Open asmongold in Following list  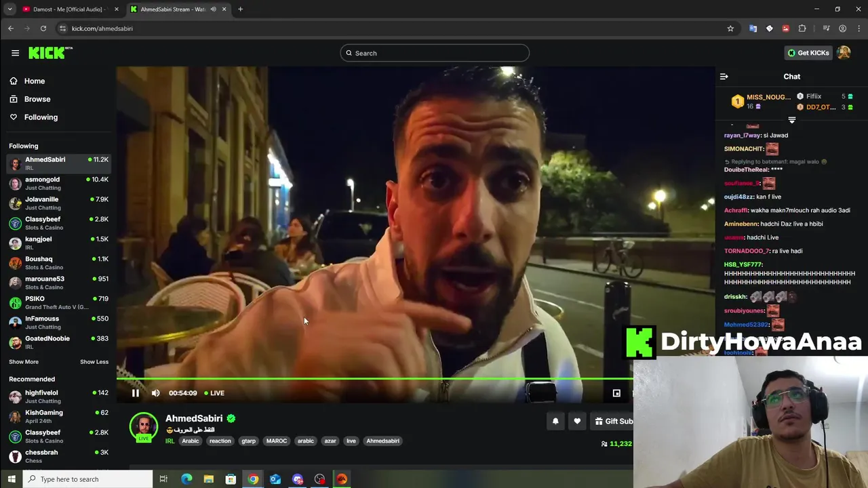click(58, 183)
